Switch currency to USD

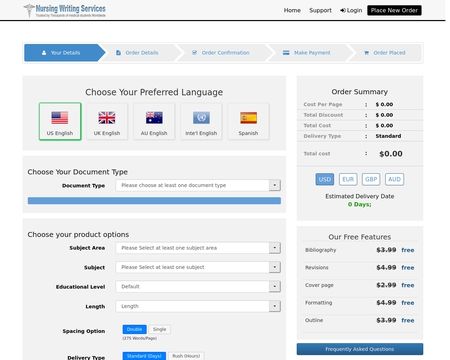325,179
